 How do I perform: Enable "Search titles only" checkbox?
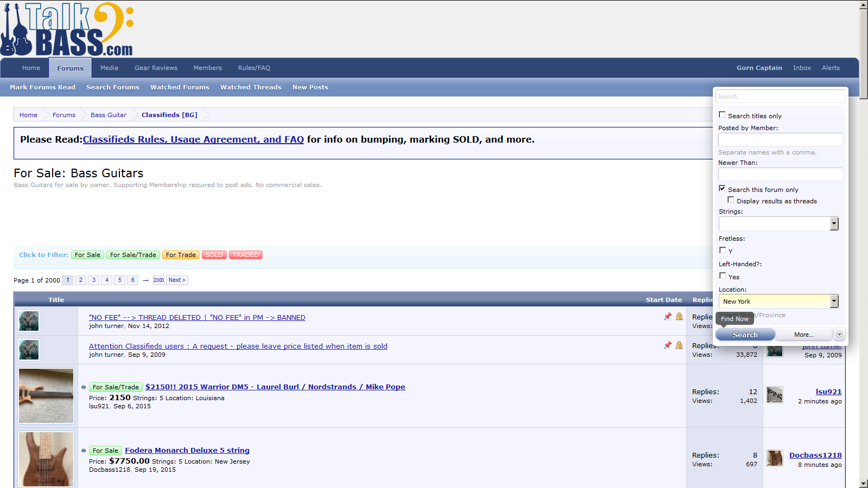[722, 115]
